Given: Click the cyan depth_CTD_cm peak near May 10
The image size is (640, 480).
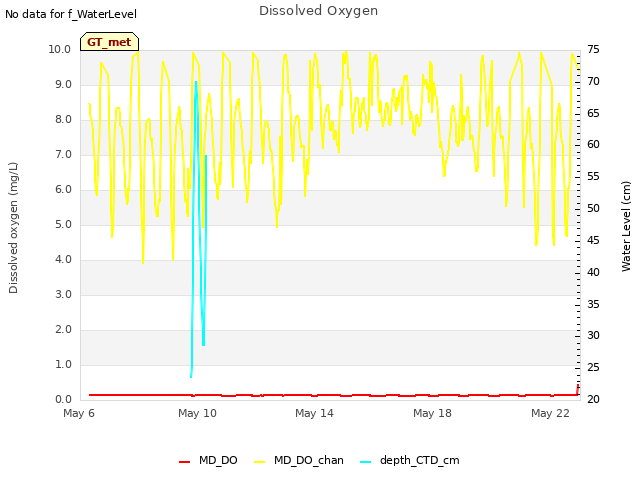Looking at the screenshot, I should [x=196, y=82].
